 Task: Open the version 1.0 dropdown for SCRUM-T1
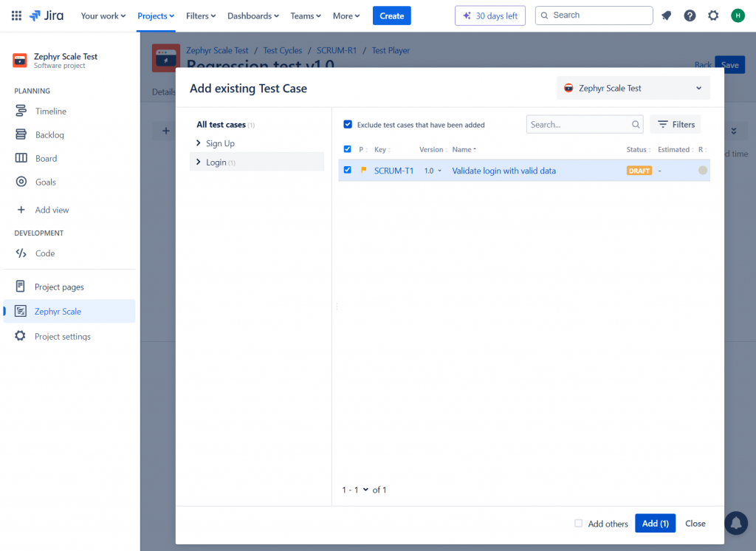click(433, 171)
